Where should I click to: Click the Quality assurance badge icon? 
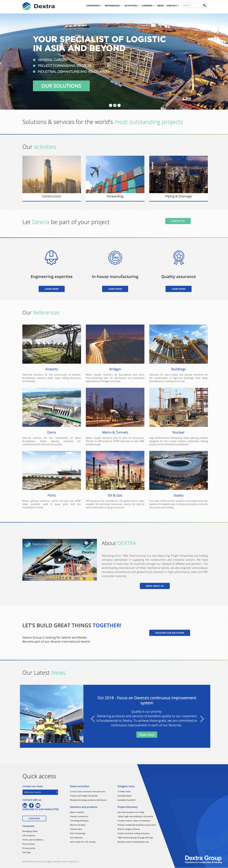[179, 257]
